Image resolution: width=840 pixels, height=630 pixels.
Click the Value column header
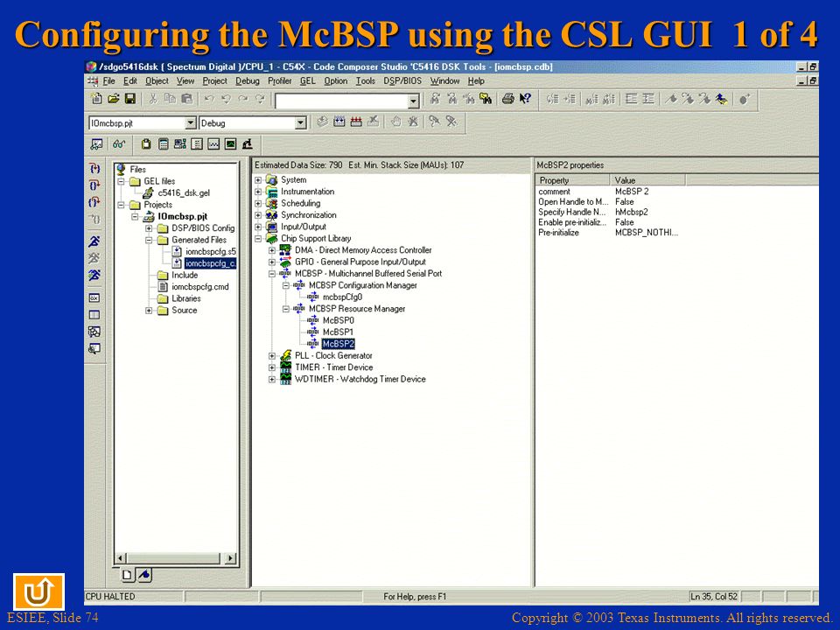pos(647,180)
